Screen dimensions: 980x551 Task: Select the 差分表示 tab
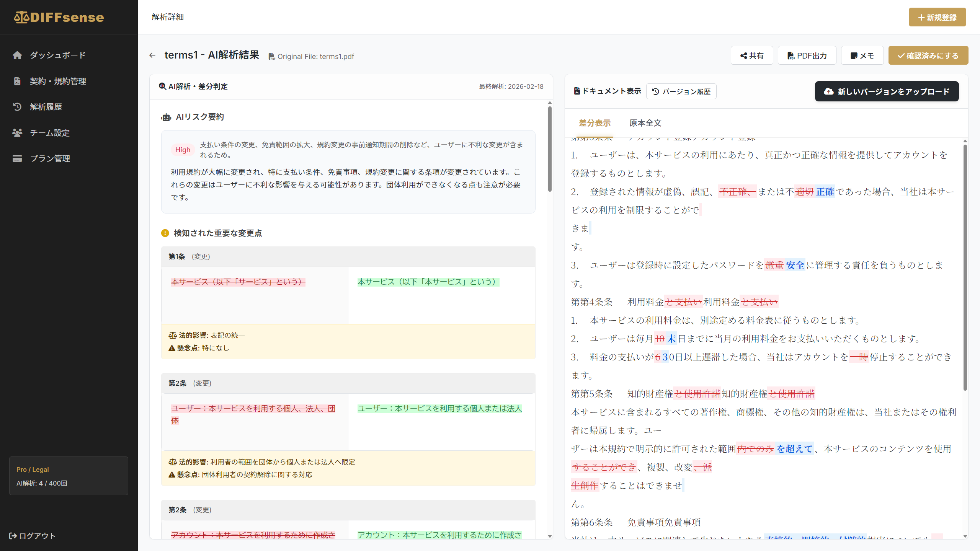595,123
